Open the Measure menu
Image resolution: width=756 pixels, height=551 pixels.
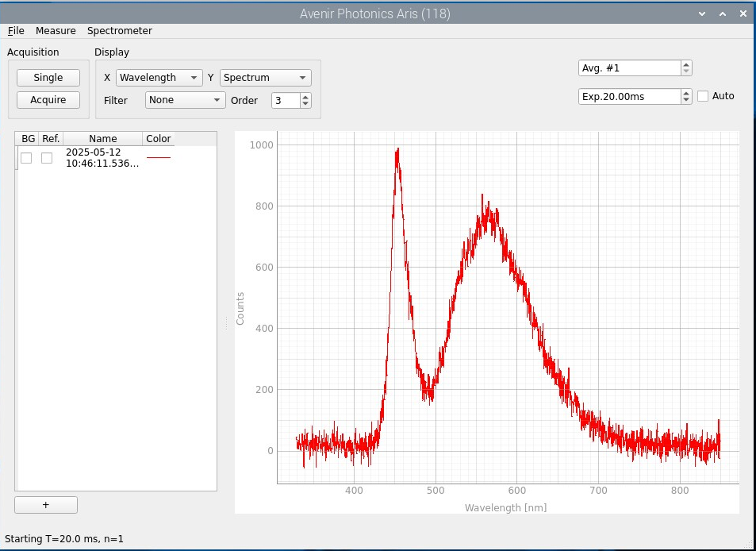56,31
